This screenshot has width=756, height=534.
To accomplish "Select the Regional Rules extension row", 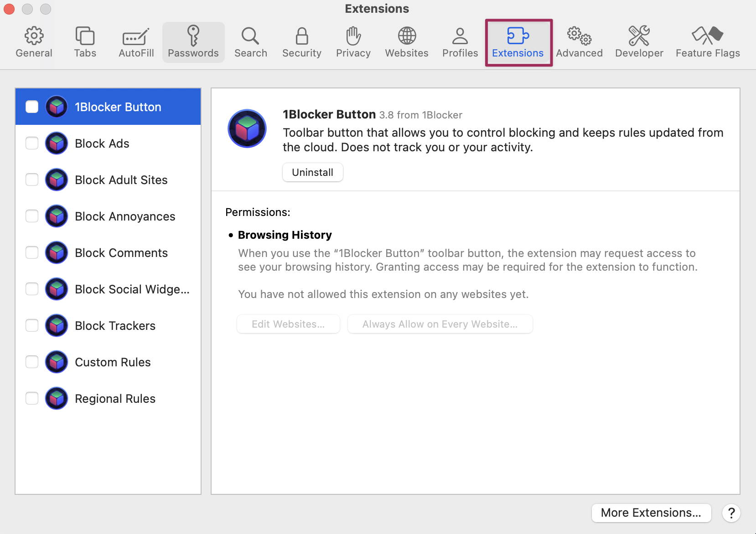I will click(x=115, y=399).
